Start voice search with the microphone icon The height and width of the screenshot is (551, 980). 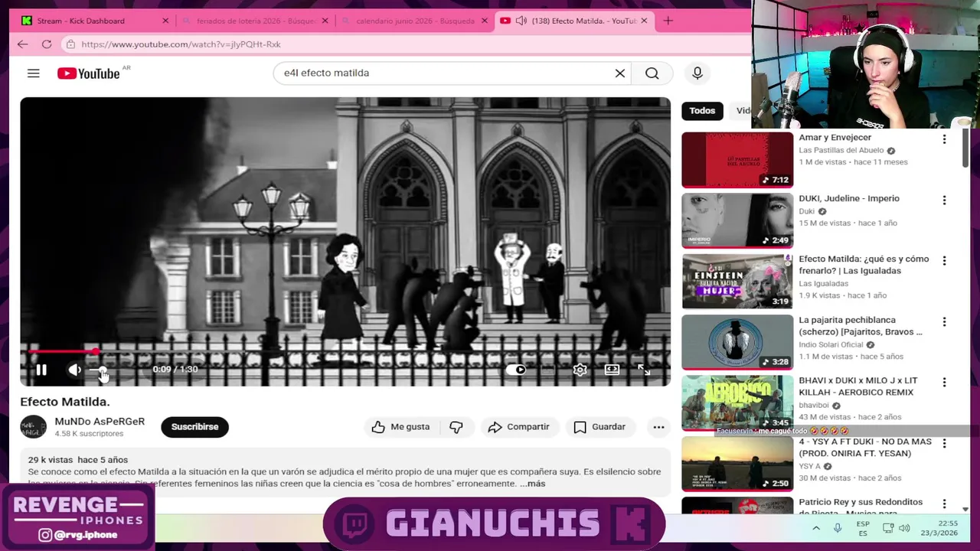[697, 73]
